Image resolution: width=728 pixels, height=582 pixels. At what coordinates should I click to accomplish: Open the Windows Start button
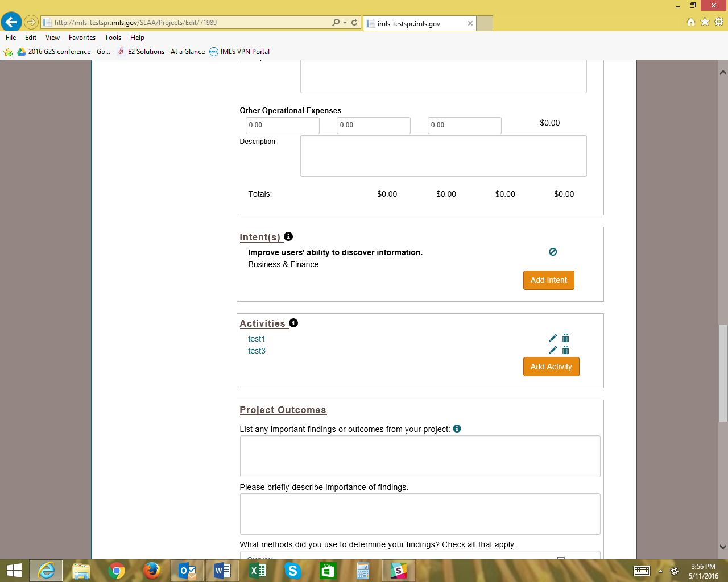point(14,571)
